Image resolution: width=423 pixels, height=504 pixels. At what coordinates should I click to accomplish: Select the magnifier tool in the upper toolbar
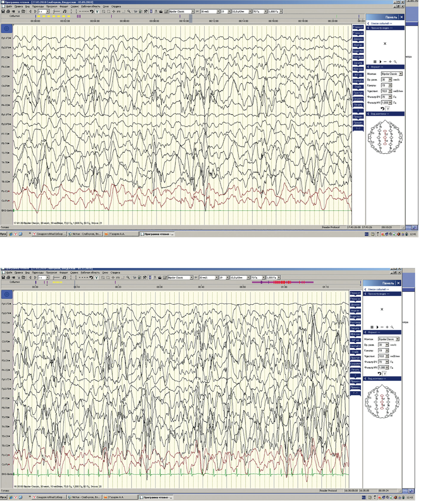tap(129, 11)
